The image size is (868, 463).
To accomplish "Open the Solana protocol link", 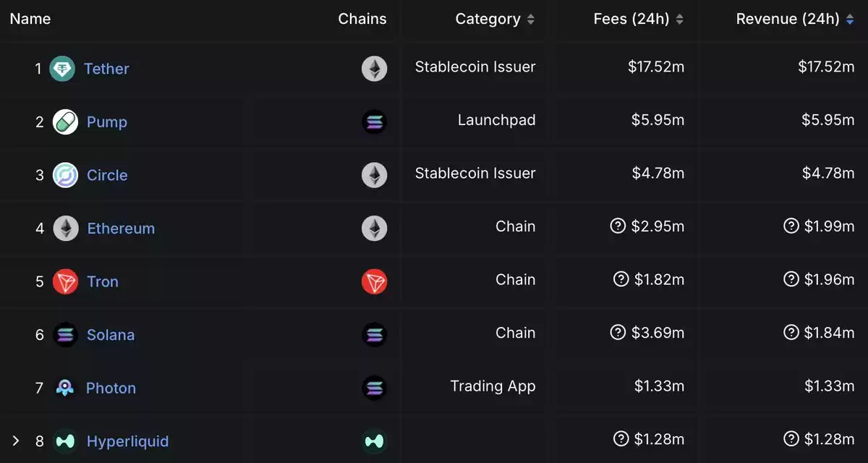I will [x=111, y=335].
